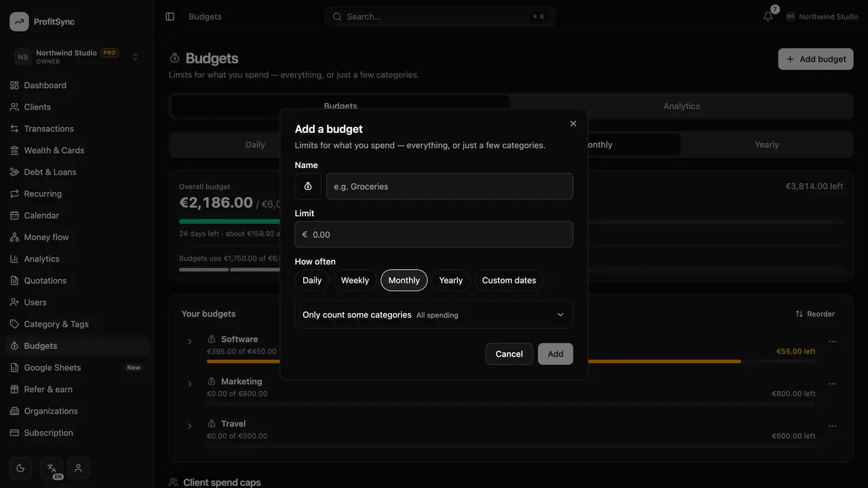Toggle dark mode moon icon
868x488 pixels.
(20, 468)
